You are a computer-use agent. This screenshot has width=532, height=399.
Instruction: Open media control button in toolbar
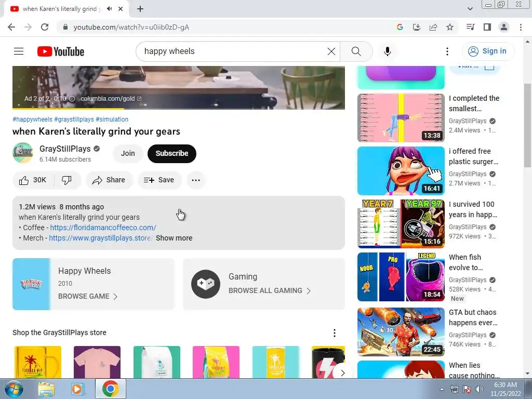[x=470, y=27]
